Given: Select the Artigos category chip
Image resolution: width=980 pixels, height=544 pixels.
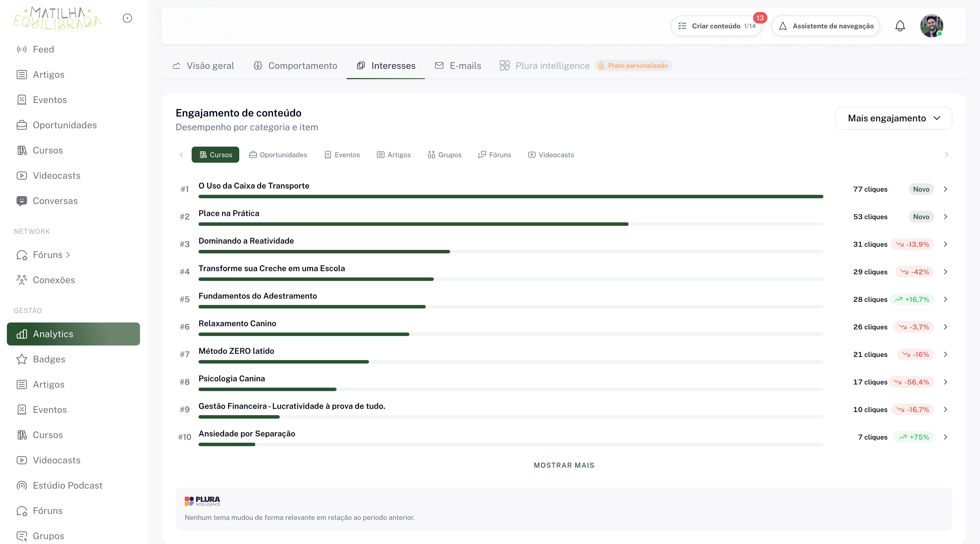Looking at the screenshot, I should [x=394, y=155].
